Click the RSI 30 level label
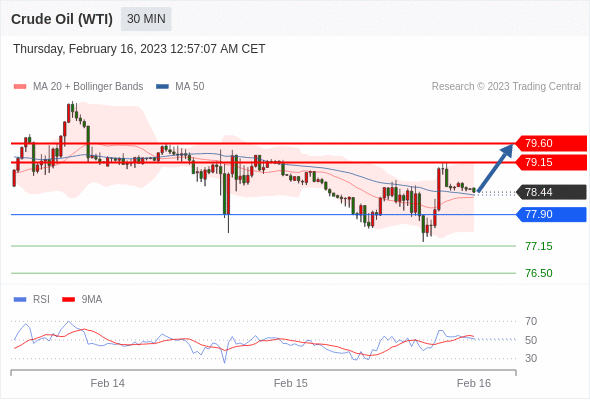The width and height of the screenshot is (590, 400). [531, 358]
